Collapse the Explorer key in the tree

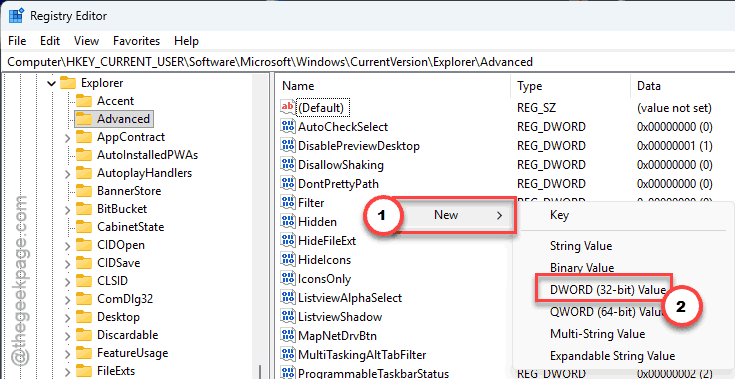(51, 84)
